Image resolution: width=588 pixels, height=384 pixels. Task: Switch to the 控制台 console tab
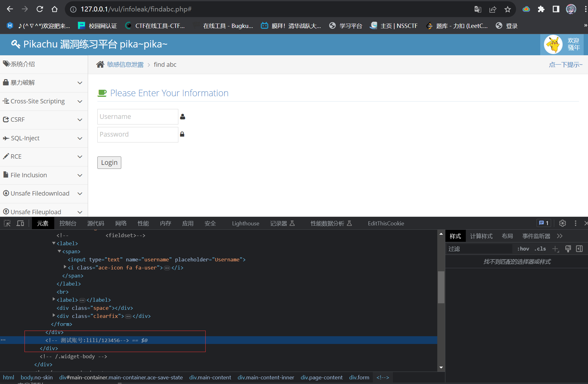tap(68, 223)
